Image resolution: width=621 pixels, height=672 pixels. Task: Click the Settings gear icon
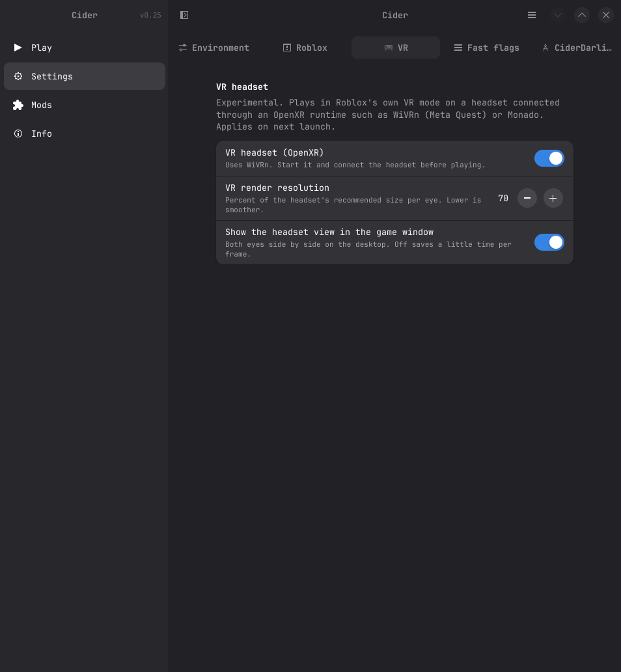click(x=18, y=76)
